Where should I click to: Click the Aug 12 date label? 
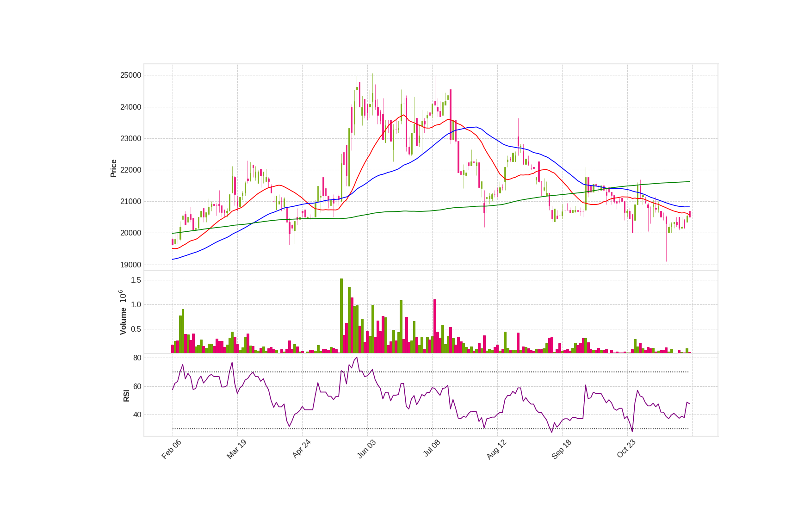pyautogui.click(x=496, y=449)
